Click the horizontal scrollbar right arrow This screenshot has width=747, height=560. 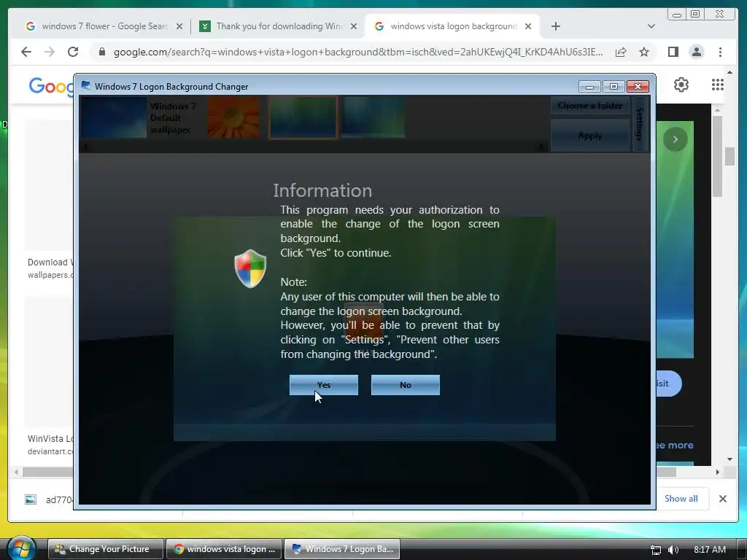718,472
